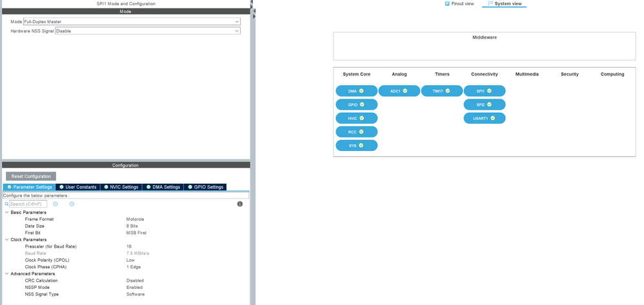Select the NSS Signal Type value Software

tap(136, 294)
